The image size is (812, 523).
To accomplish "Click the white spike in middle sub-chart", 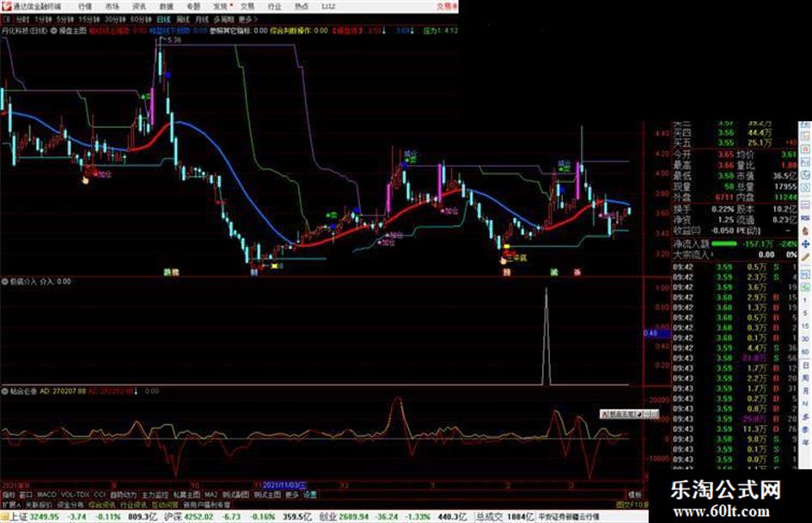I will tap(546, 337).
